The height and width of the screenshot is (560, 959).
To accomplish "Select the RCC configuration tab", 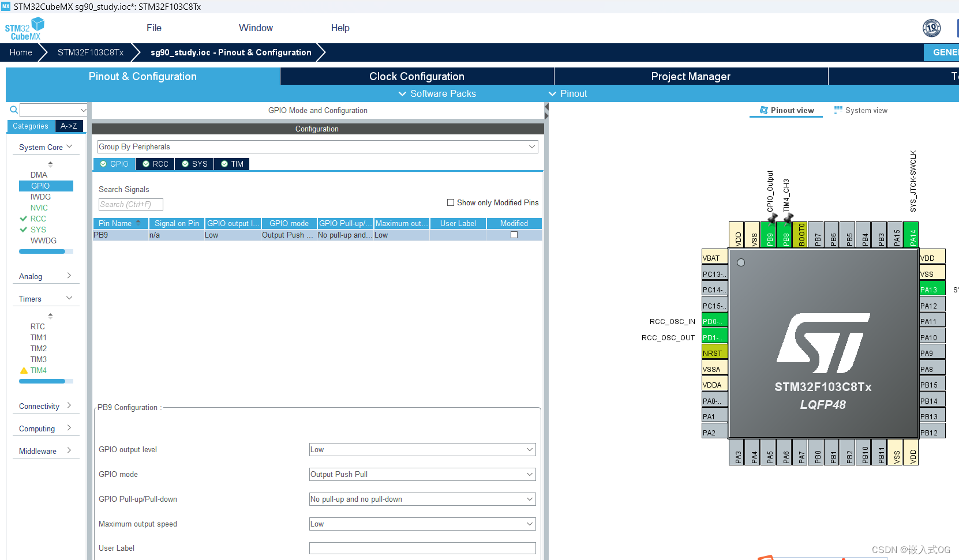I will click(x=155, y=164).
